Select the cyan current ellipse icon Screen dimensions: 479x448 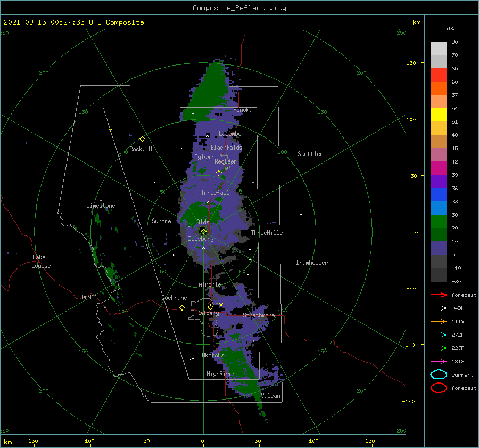(439, 374)
